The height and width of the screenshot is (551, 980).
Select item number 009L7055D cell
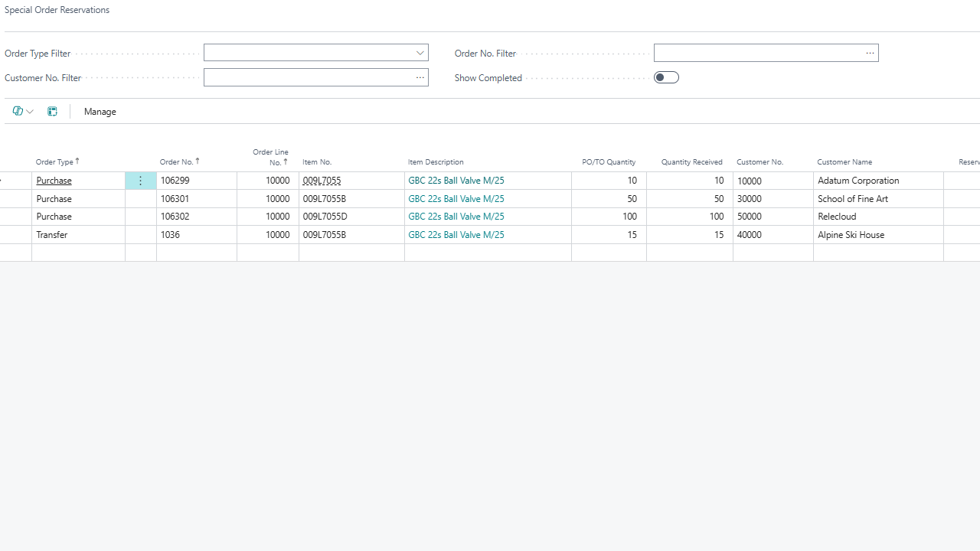pos(325,217)
